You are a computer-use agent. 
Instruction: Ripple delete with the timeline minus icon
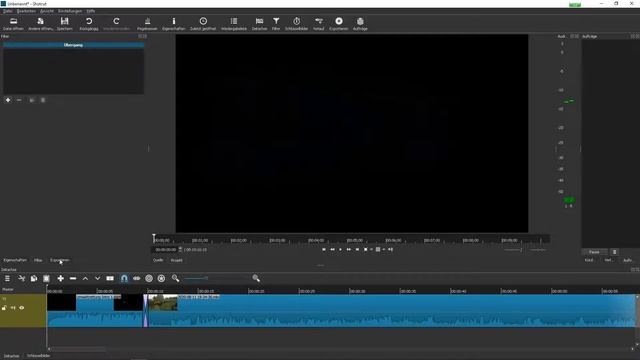click(73, 278)
